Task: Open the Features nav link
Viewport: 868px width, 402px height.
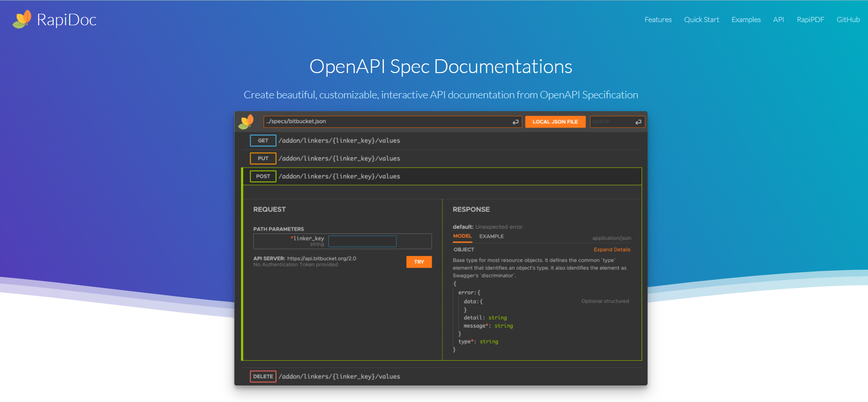Action: point(658,20)
